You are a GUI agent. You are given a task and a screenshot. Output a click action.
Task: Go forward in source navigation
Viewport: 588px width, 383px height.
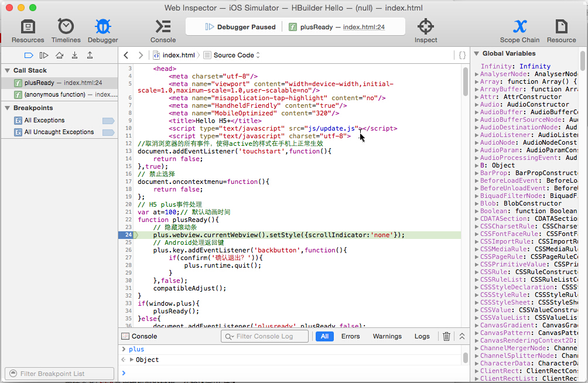click(x=141, y=55)
